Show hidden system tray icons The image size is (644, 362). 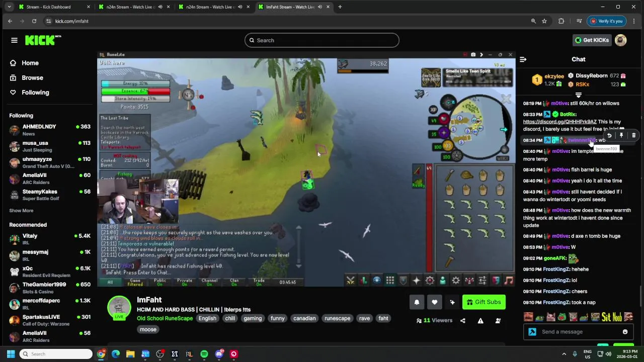[564, 354]
